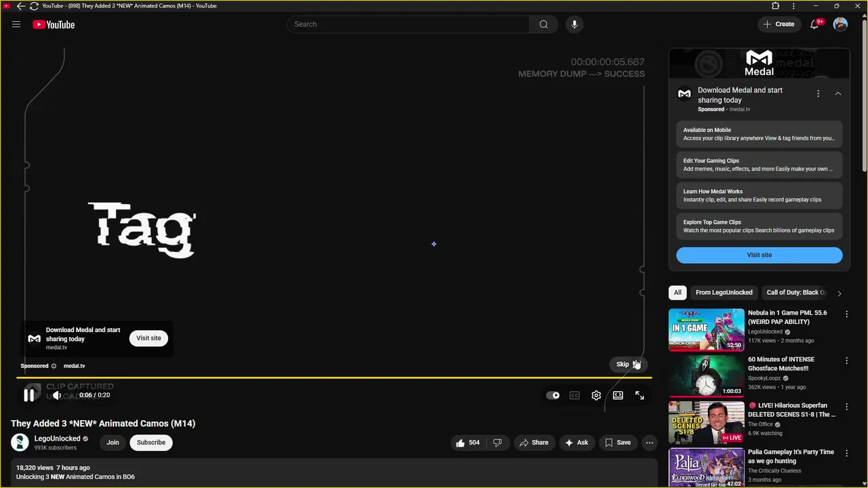Open ad info icon next to Sponsored
Viewport: 868px width, 488px height.
[54, 366]
